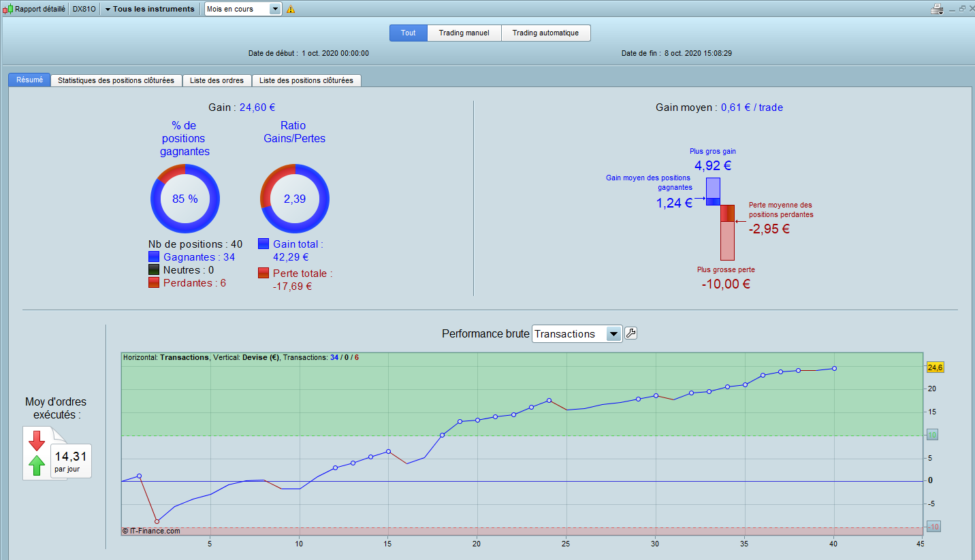Click the 85 % winning positions donut chart
Image resolution: width=975 pixels, height=560 pixels.
[185, 199]
